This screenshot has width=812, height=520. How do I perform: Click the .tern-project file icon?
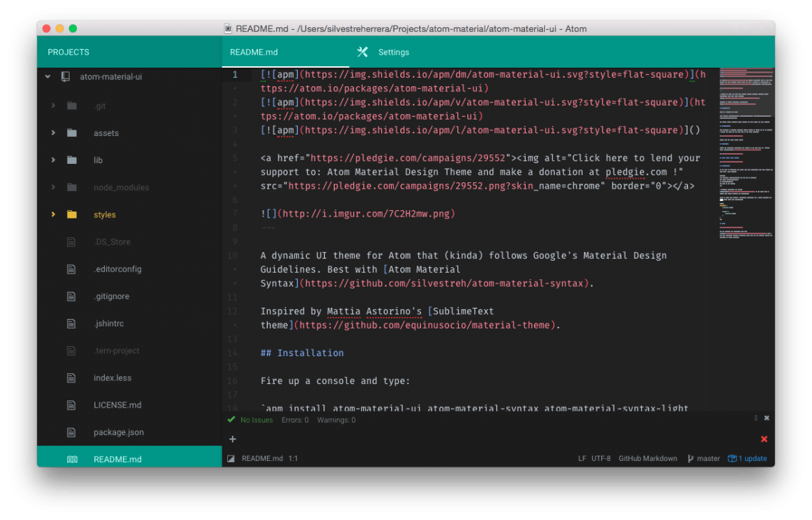coord(71,350)
